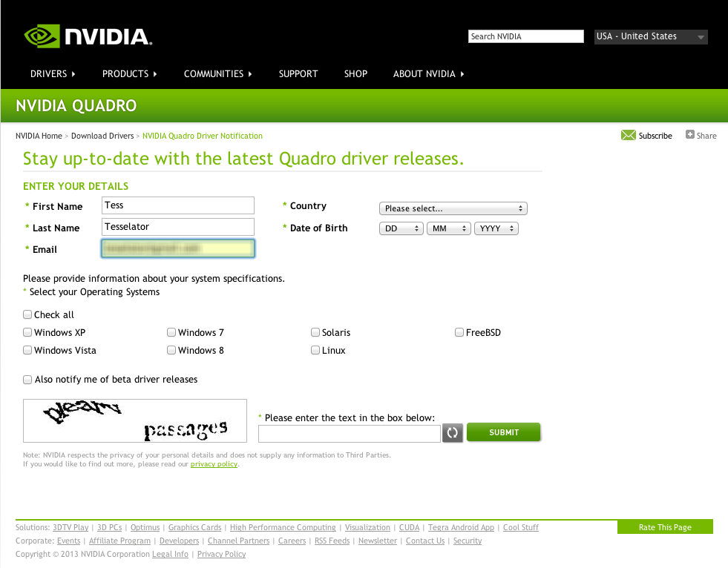Image resolution: width=728 pixels, height=568 pixels.
Task: Open the 3D PCs footer link
Action: pos(110,527)
